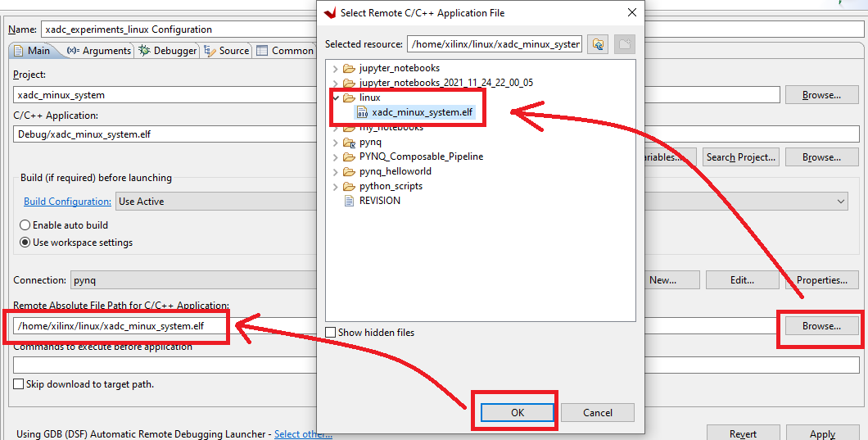Expand the PYNQ_Composable_Pipeline node
Screen dimensions: 868x440
tap(336, 157)
